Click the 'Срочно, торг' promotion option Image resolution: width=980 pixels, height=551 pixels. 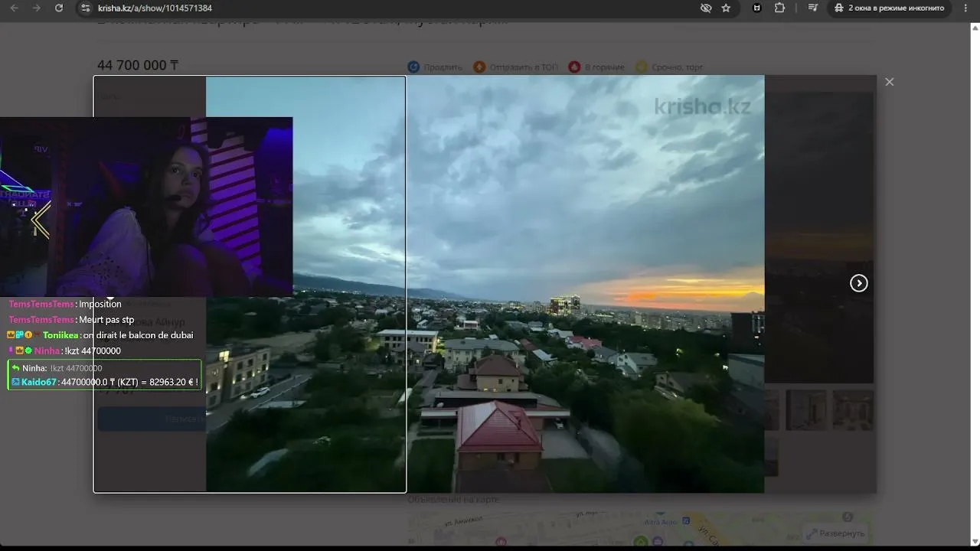coord(669,67)
